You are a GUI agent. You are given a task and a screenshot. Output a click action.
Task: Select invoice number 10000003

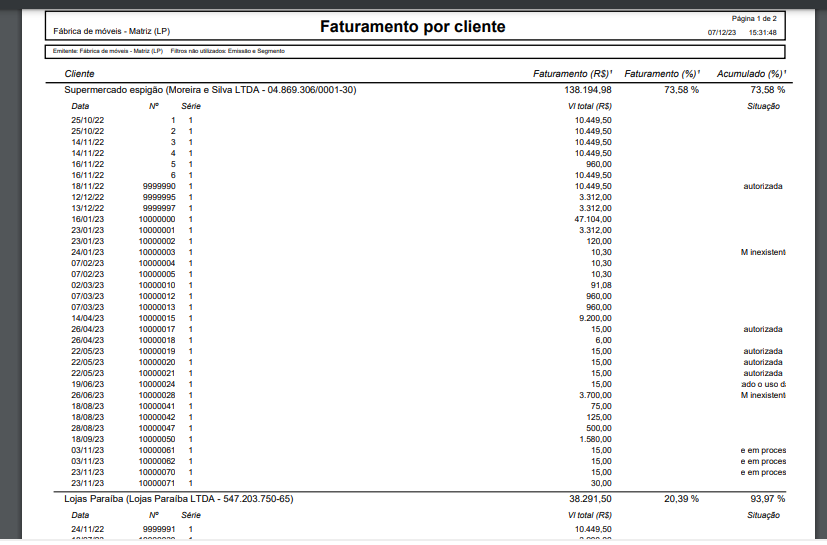tap(157, 253)
